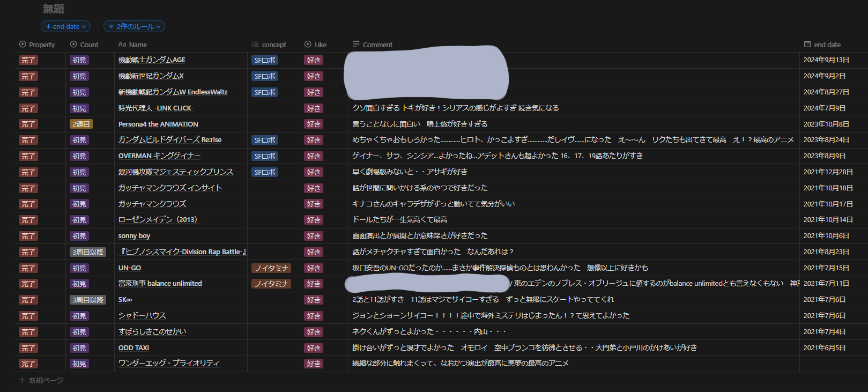The image size is (868, 392).
Task: Open the end date sort dropdown
Action: (x=66, y=26)
